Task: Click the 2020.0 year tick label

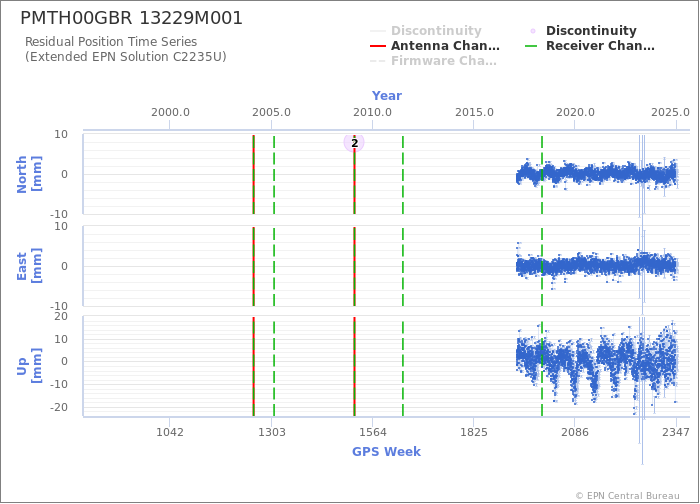Action: pyautogui.click(x=575, y=112)
